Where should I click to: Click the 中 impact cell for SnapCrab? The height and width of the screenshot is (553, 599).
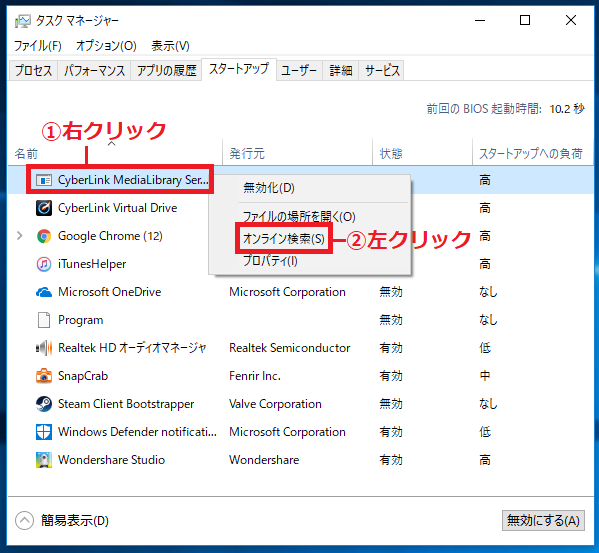point(485,376)
